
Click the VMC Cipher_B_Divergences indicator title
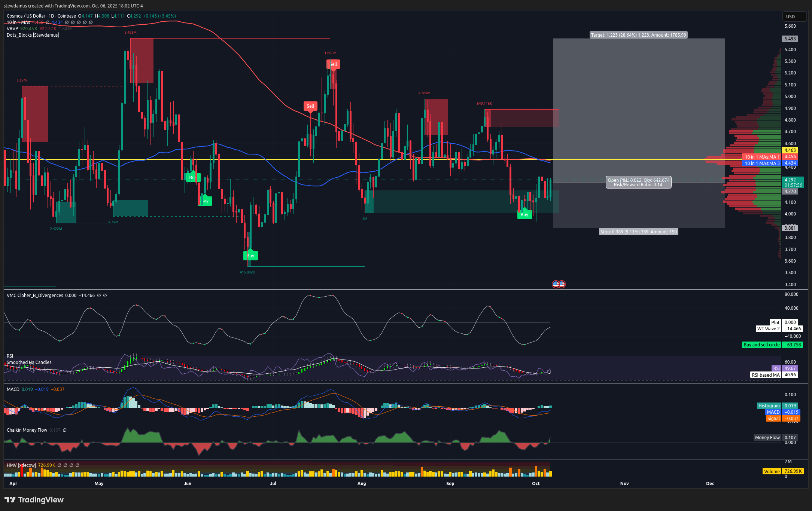35,296
